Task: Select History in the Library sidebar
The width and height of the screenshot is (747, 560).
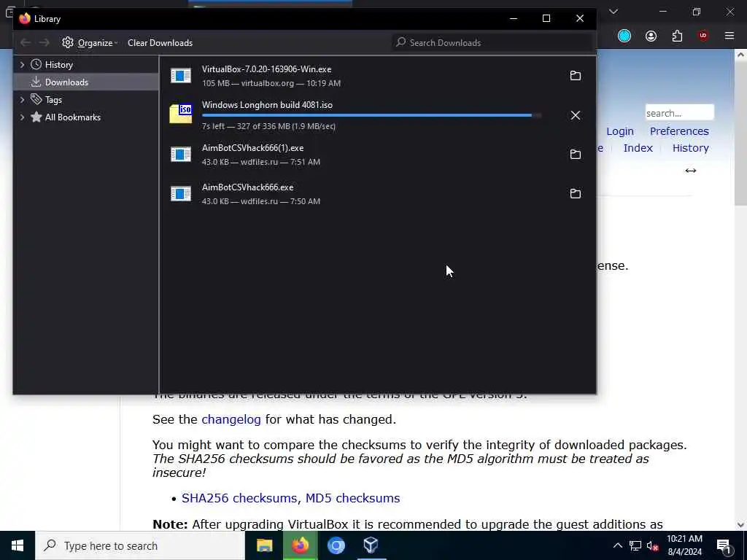Action: click(x=58, y=65)
